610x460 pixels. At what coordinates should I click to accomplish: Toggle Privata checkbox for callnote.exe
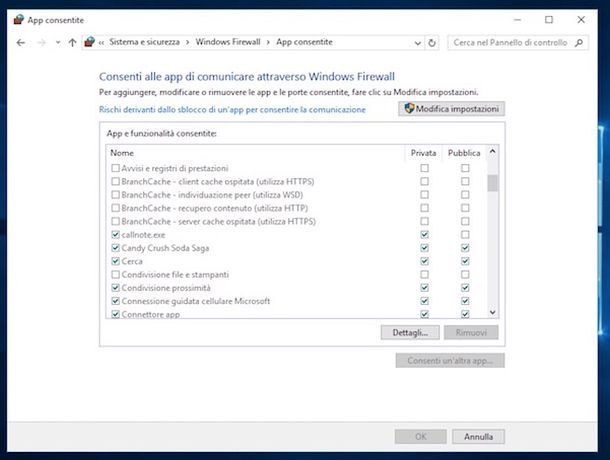(424, 235)
